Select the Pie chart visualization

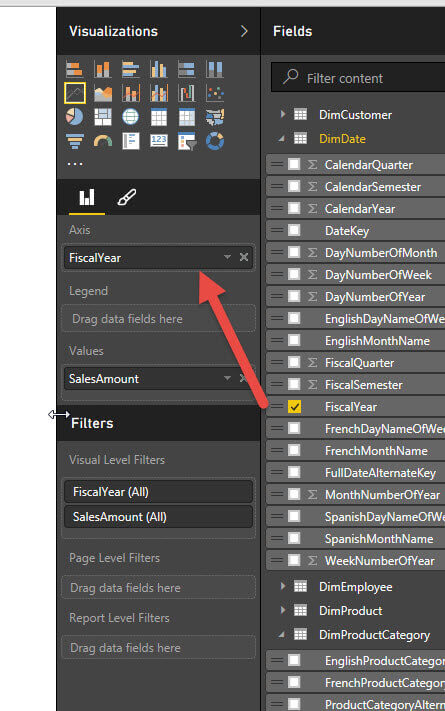[74, 117]
